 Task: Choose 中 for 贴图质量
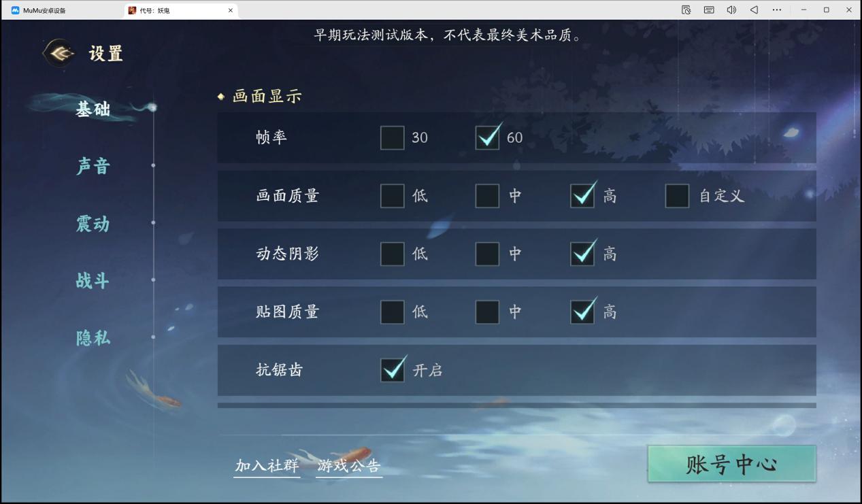[x=487, y=312]
